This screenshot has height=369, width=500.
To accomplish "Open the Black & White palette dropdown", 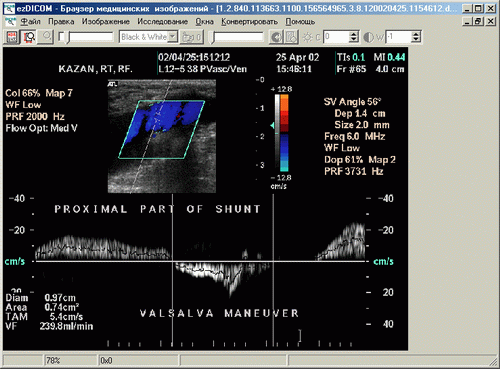I will [x=172, y=36].
